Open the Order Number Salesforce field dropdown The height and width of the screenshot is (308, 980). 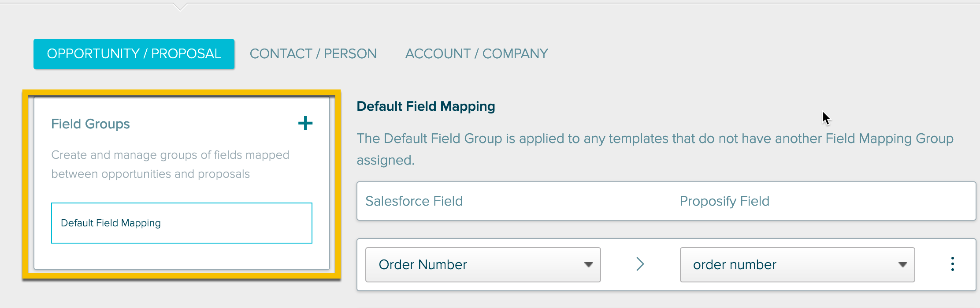tap(483, 265)
